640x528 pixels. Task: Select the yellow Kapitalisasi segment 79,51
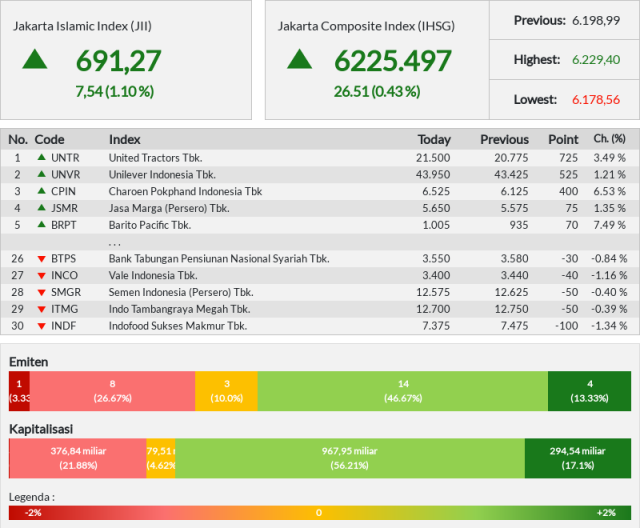tap(161, 458)
